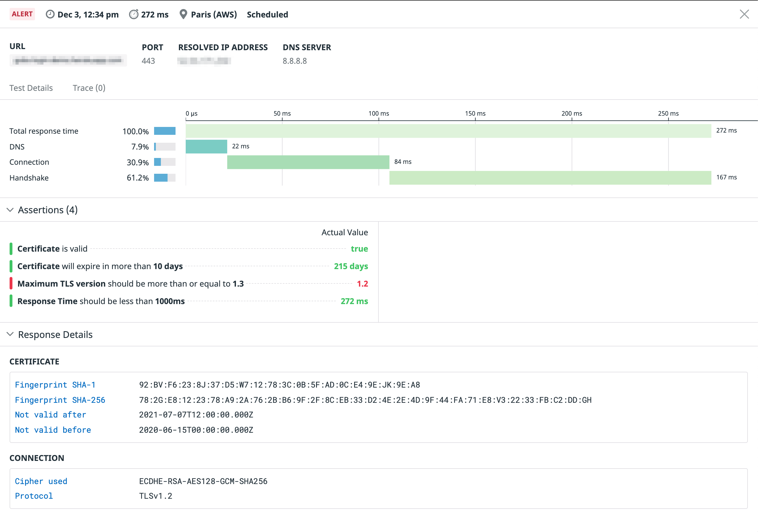758x532 pixels.
Task: Click the clock icon next to the timestamp
Action: (50, 14)
